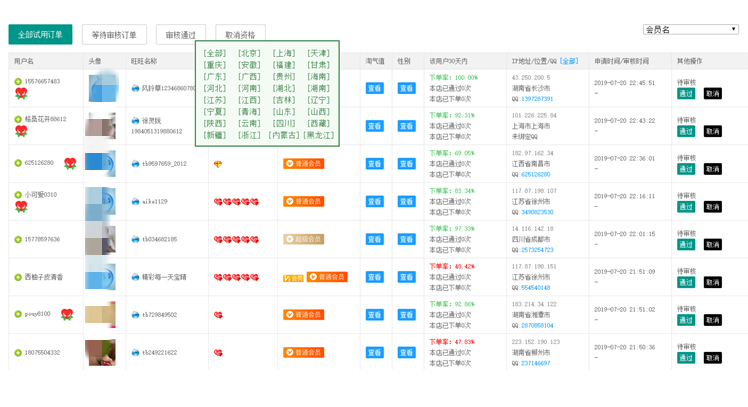
Task: Click the 超级会员 badge for tb034682185
Action: (304, 240)
